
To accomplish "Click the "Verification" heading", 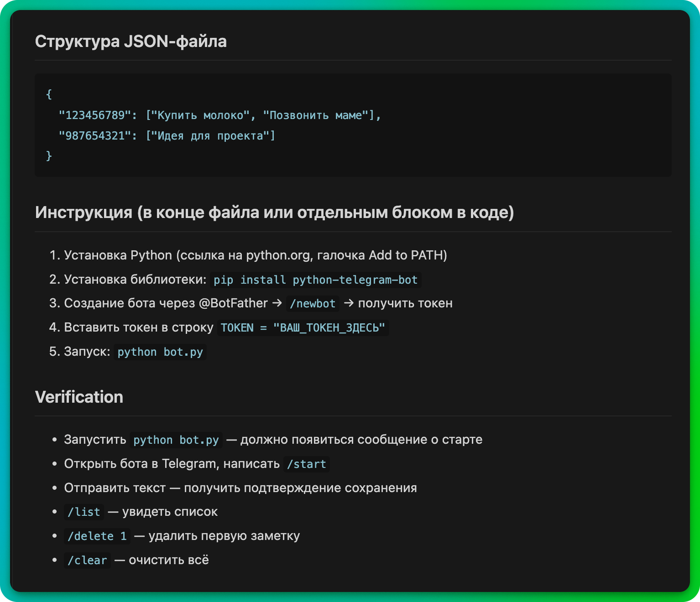I will tap(79, 397).
